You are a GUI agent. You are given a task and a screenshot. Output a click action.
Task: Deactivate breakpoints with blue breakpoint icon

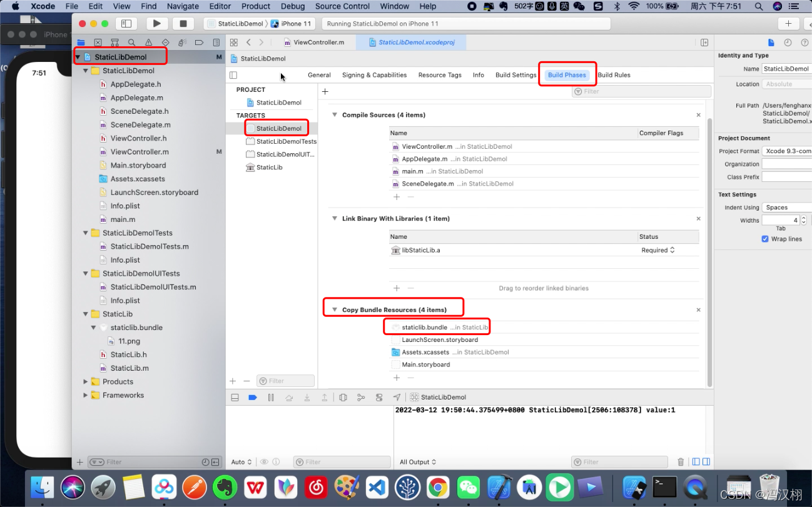(x=253, y=397)
